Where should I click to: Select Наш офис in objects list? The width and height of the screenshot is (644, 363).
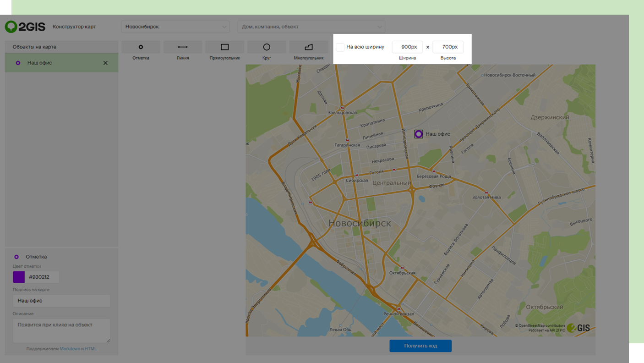pos(61,63)
